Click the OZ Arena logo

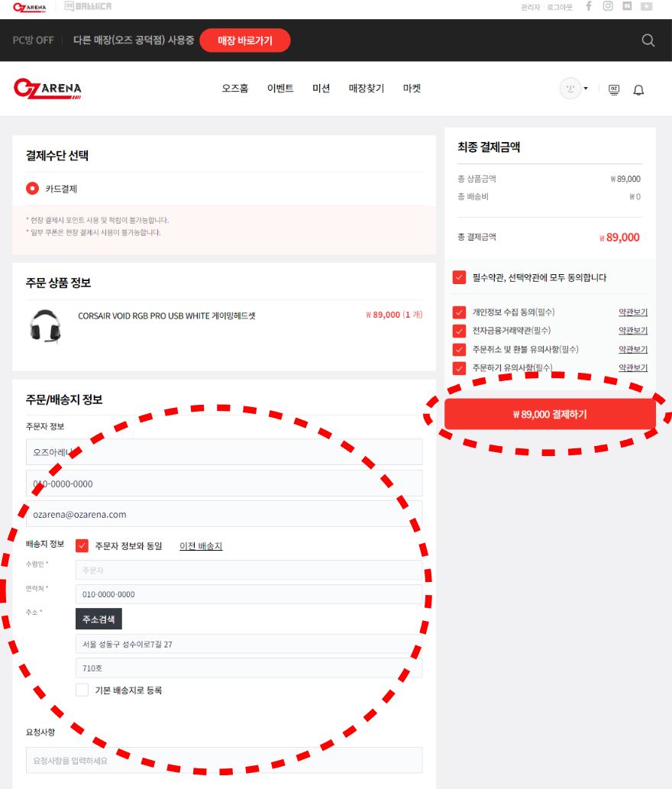[47, 89]
